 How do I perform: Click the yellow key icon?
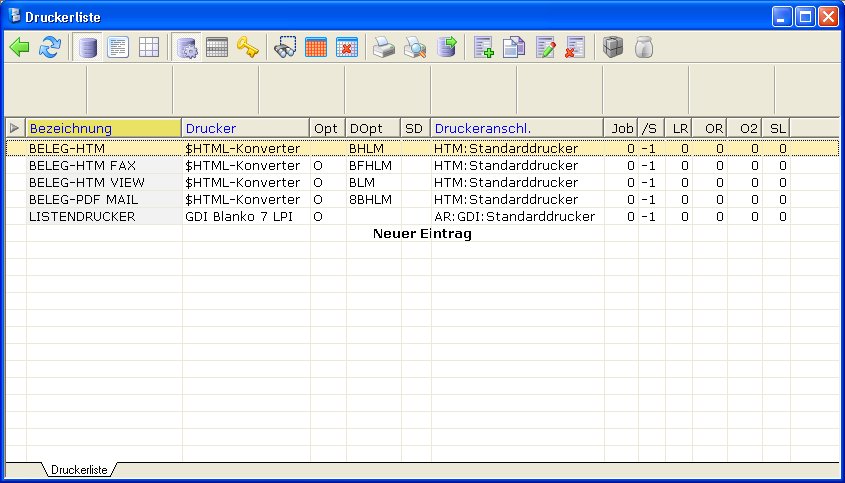tap(247, 47)
